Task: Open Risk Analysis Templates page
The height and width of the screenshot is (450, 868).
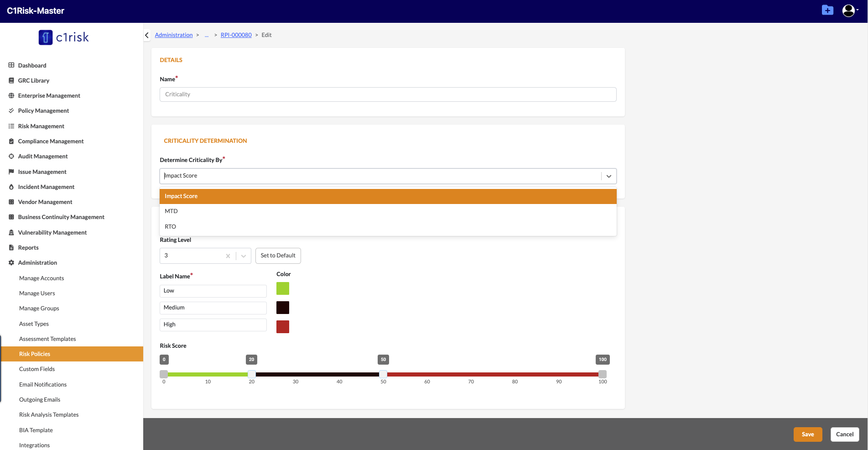Action: (x=49, y=414)
